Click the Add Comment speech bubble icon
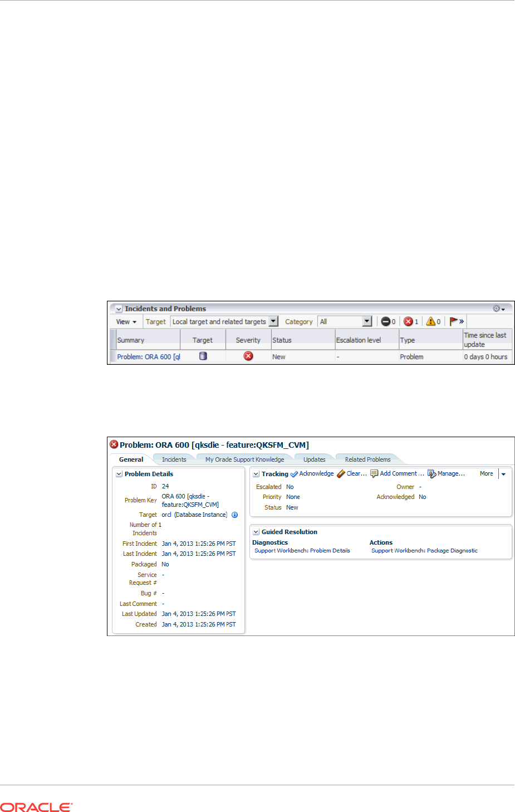This screenshot has height=812, width=515. [x=374, y=473]
